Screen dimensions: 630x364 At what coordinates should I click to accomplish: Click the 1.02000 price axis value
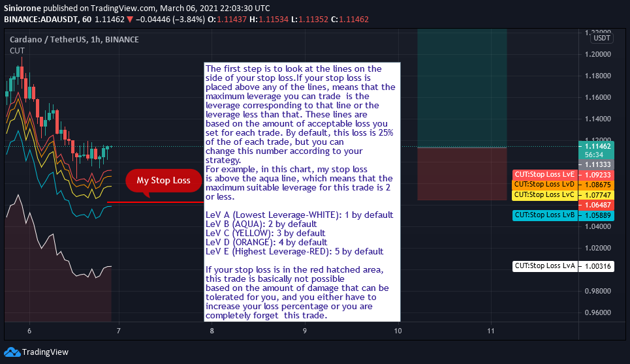(x=598, y=248)
